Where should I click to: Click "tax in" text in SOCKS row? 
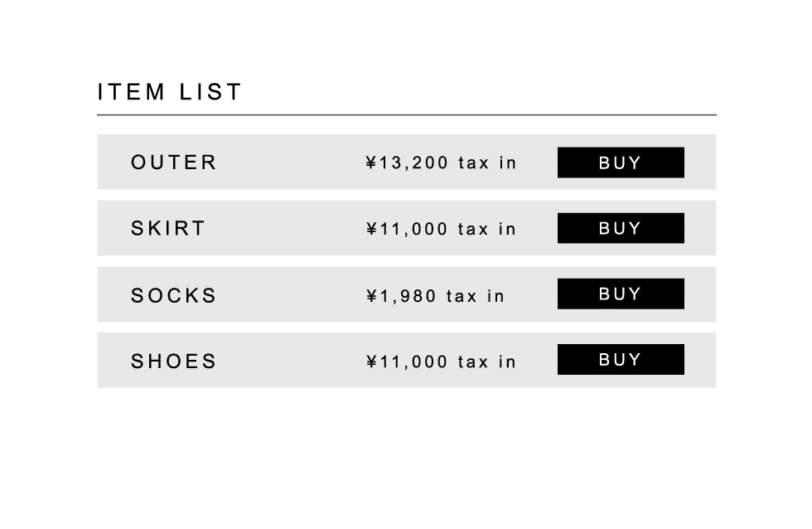pos(476,296)
